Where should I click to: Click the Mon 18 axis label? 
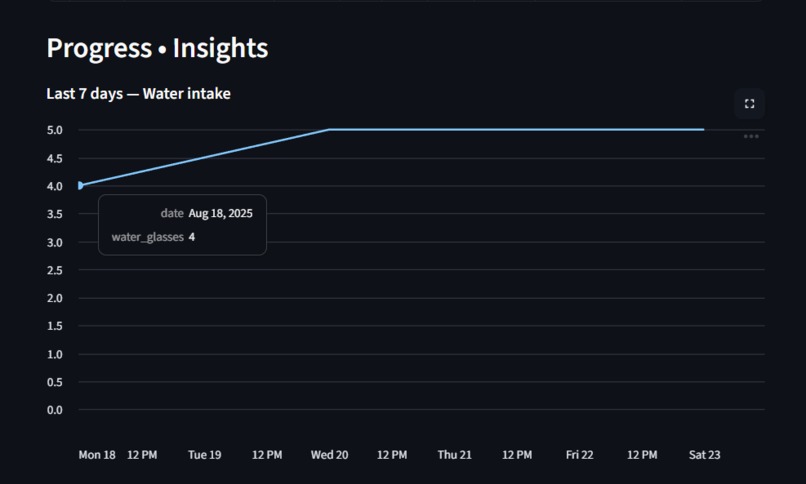pyautogui.click(x=97, y=455)
